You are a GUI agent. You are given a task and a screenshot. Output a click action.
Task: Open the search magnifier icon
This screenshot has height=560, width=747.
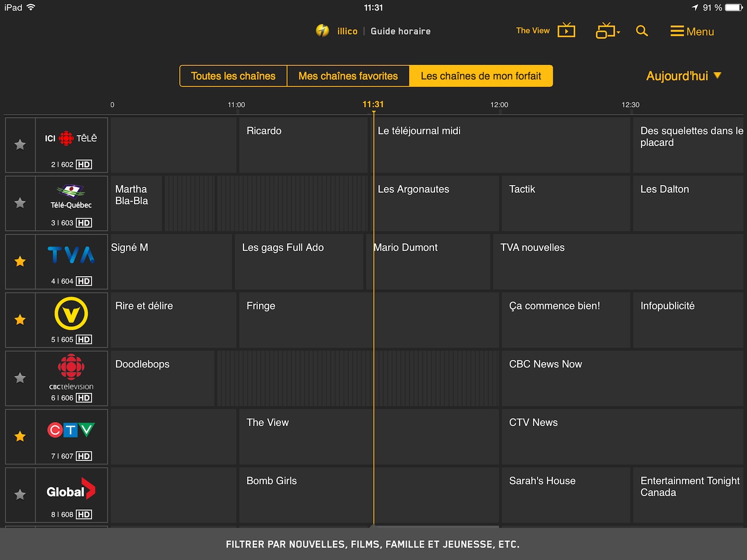click(642, 31)
